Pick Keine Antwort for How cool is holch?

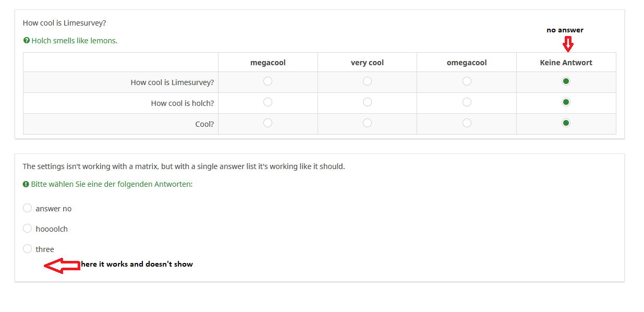[x=566, y=102]
